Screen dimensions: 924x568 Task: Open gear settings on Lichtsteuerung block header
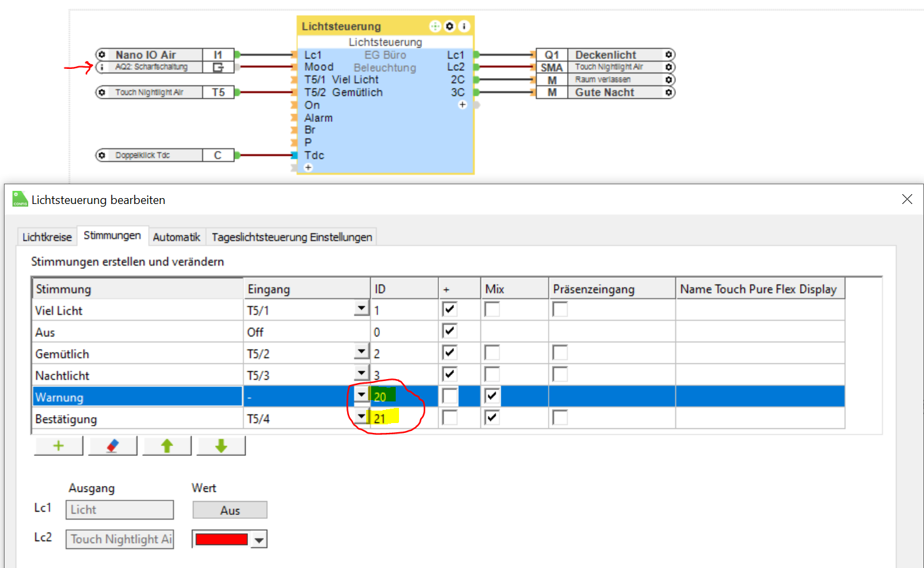(x=450, y=26)
